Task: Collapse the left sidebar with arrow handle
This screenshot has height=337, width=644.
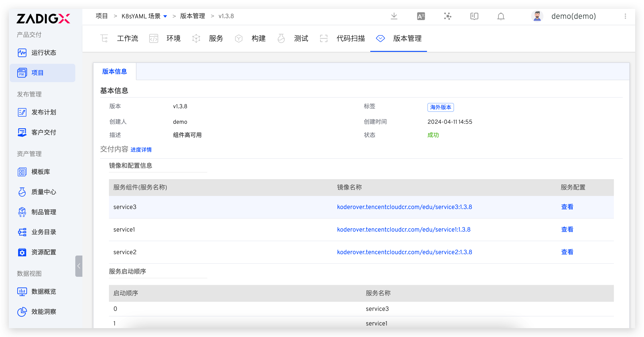Action: click(79, 266)
